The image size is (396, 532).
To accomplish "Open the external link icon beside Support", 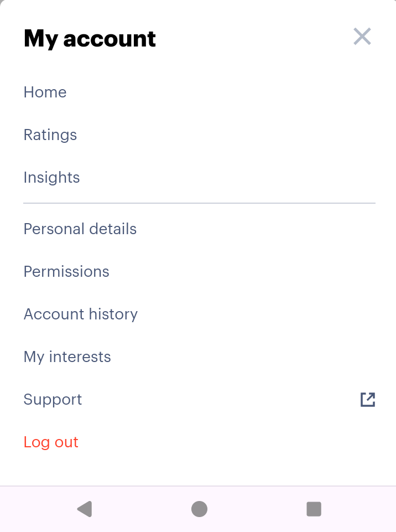I will [368, 399].
